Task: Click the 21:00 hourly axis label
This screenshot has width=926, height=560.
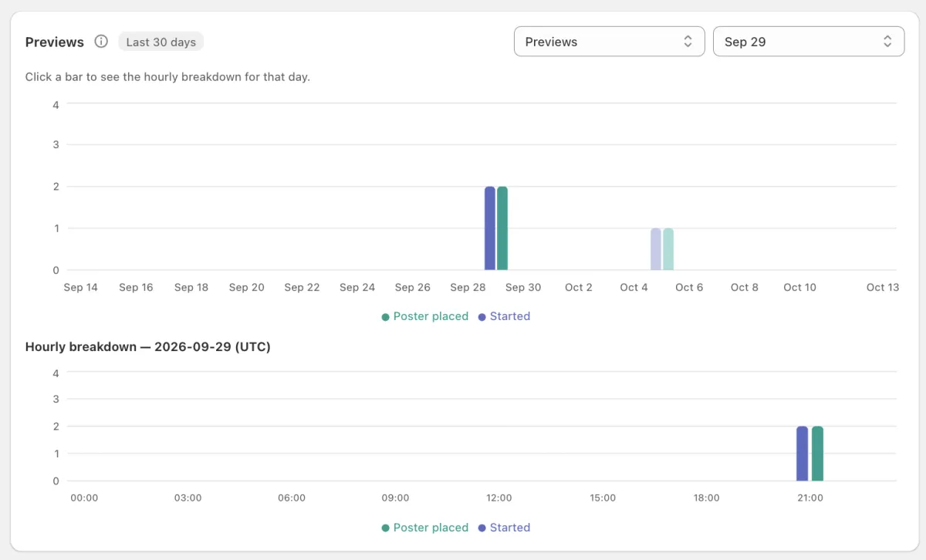Action: click(x=809, y=498)
